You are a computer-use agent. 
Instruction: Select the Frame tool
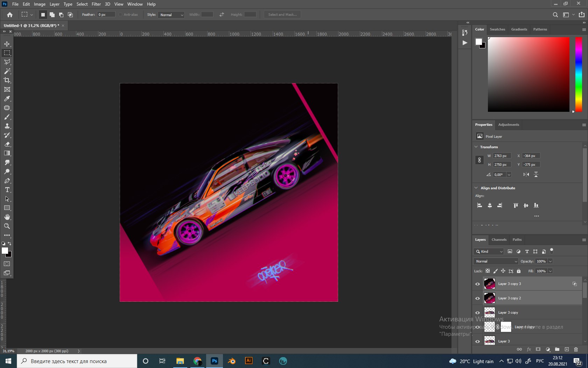(7, 89)
